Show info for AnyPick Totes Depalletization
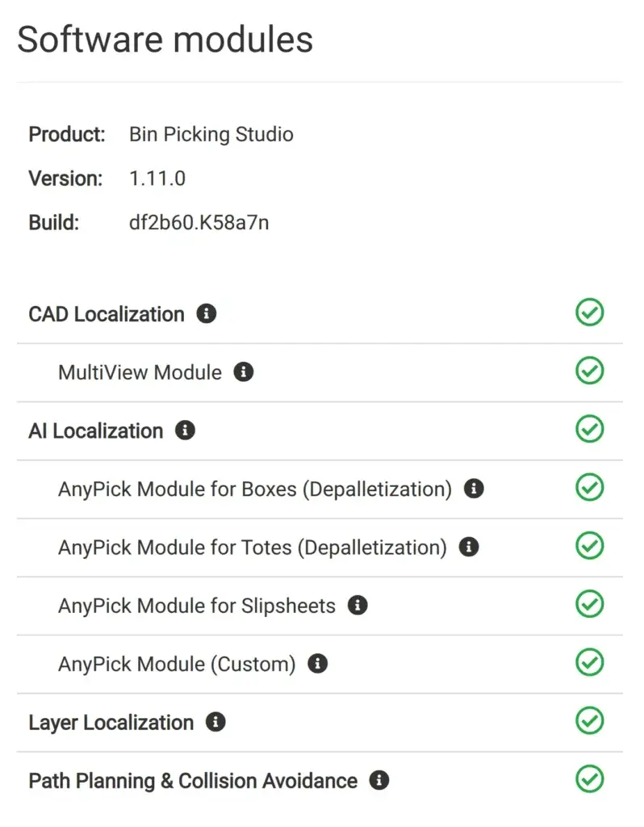This screenshot has width=644, height=827. 469,547
